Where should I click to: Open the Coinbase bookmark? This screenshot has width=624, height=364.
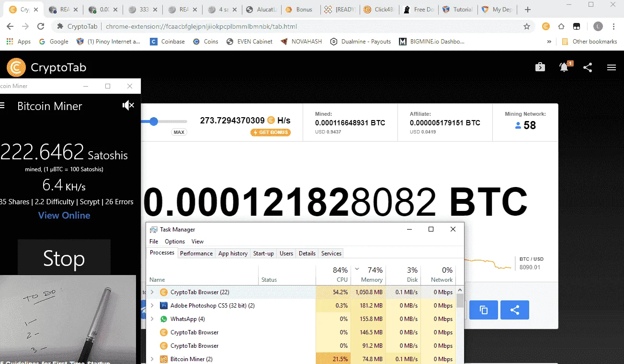[167, 42]
